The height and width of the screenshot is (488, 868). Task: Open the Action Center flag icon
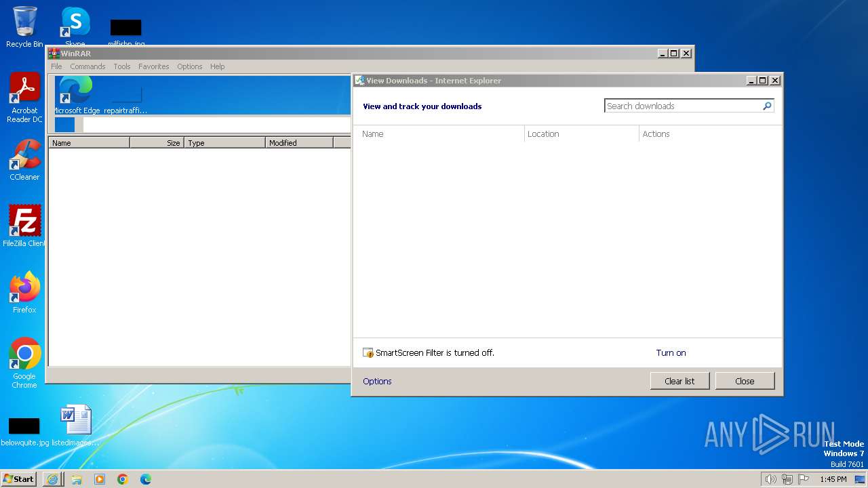tap(804, 479)
